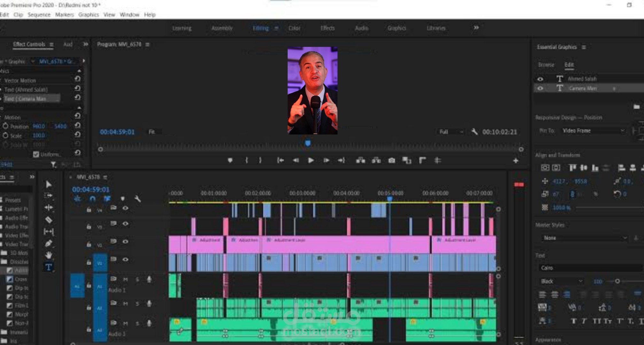Toggle linked selection in timeline
Screen dimensions: 644x345
pos(107,199)
